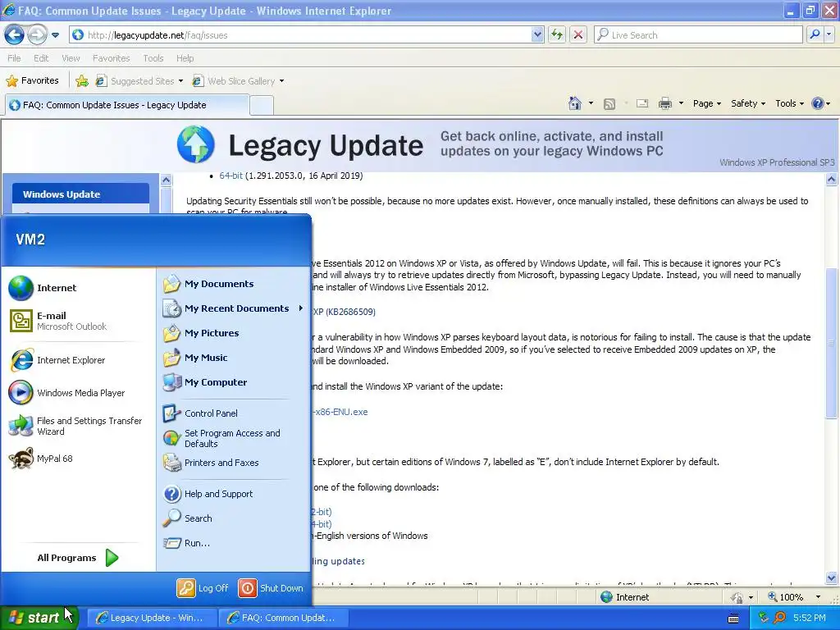Screen dimensions: 840x630
Task: Click the Windows Update sidebar header
Action: coord(81,194)
